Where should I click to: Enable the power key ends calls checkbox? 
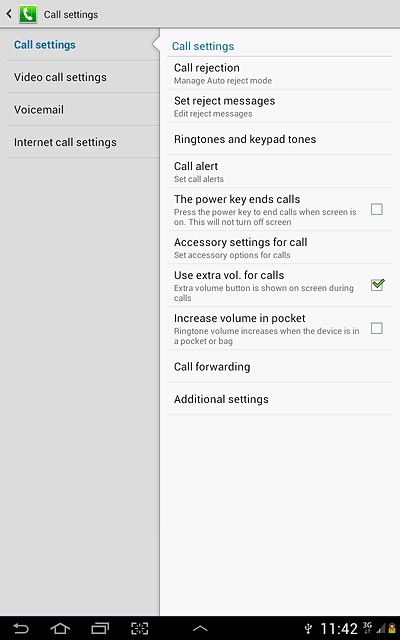[x=376, y=209]
